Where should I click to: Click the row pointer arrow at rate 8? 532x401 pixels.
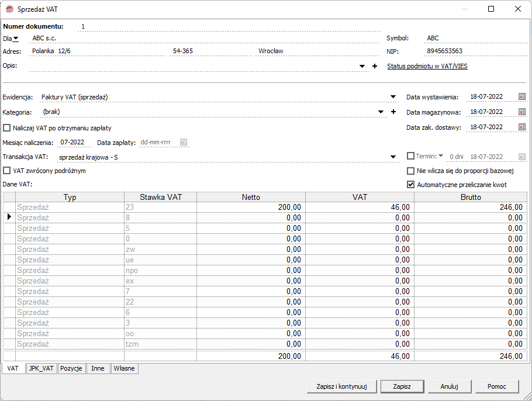[9, 217]
